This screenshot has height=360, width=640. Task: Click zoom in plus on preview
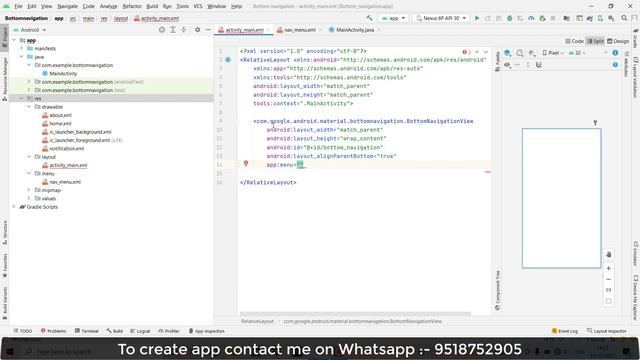click(x=609, y=269)
